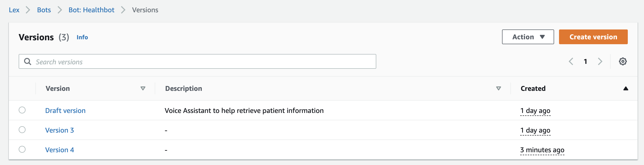Open the Version 4 link

(59, 150)
